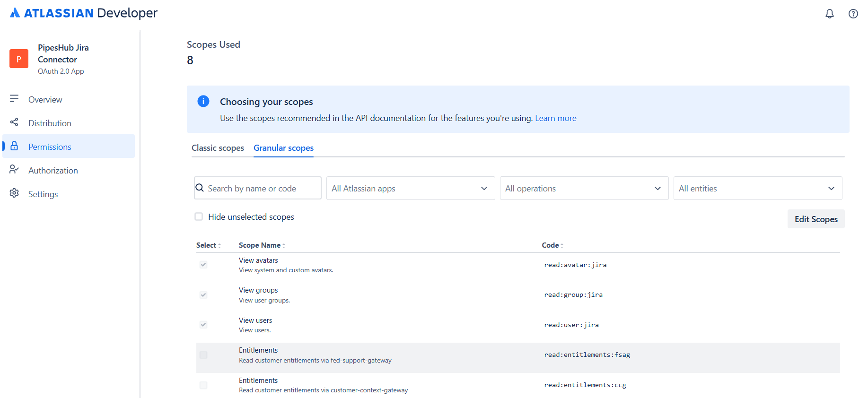Click the View users scope name

tap(255, 320)
